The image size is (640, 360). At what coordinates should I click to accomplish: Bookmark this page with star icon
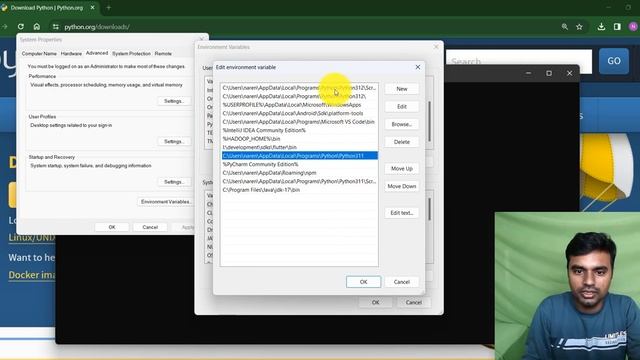tap(579, 27)
